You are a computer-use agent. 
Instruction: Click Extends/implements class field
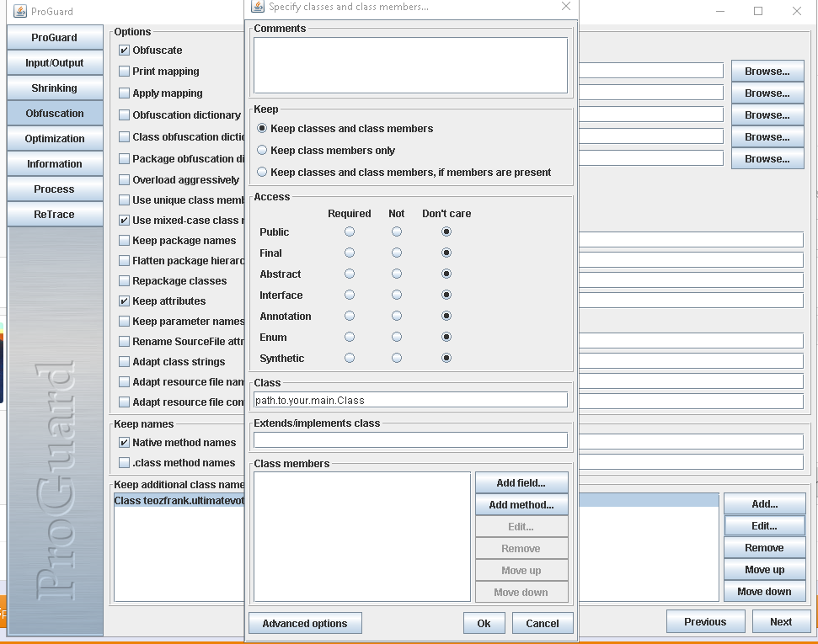click(410, 440)
